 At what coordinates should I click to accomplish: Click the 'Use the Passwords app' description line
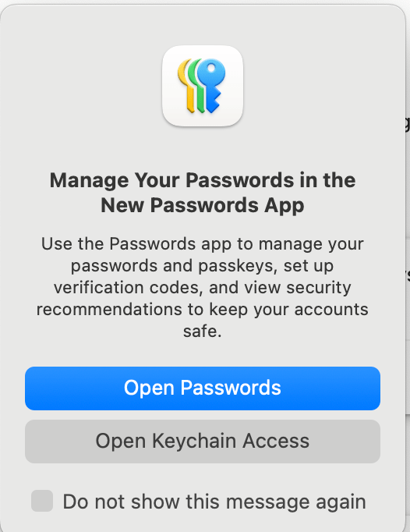(x=203, y=244)
